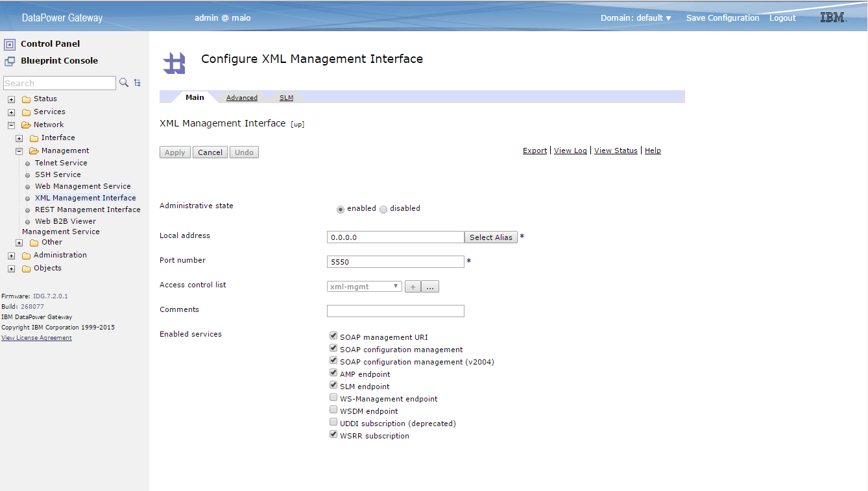Image resolution: width=868 pixels, height=491 pixels.
Task: Enable WSDM endpoint
Action: tap(333, 410)
